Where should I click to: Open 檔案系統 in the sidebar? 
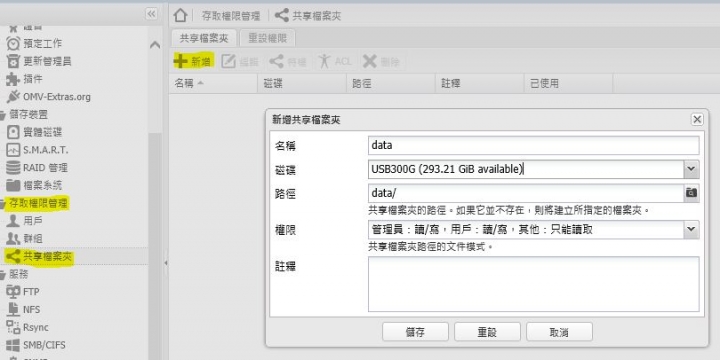[x=34, y=186]
